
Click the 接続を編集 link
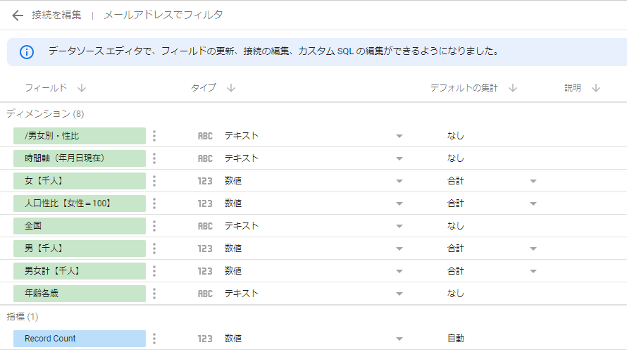pos(56,15)
